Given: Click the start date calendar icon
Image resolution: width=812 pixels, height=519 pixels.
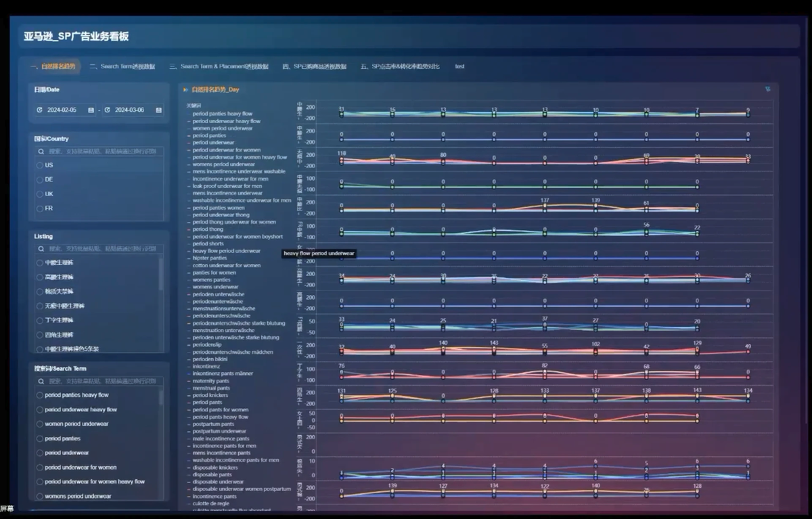Looking at the screenshot, I should [91, 110].
